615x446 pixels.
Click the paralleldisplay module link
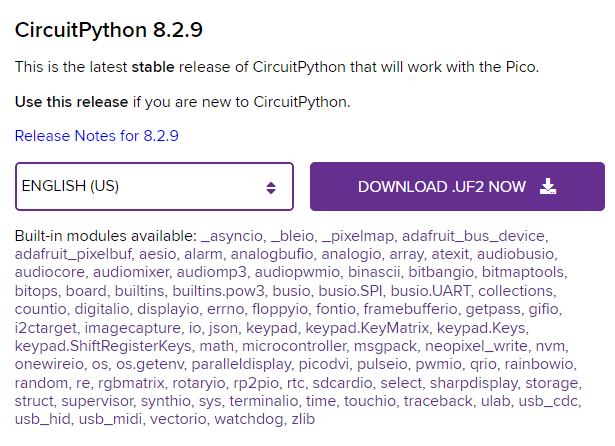pos(241,364)
